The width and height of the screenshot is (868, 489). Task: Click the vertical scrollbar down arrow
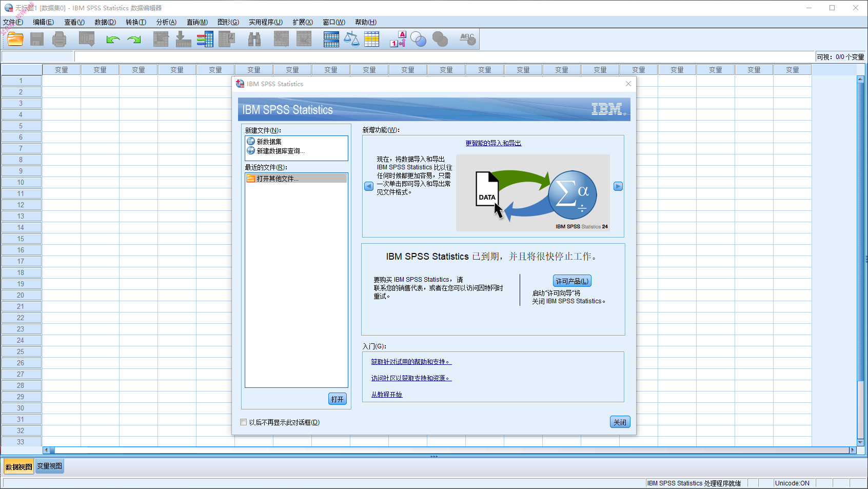tap(860, 442)
